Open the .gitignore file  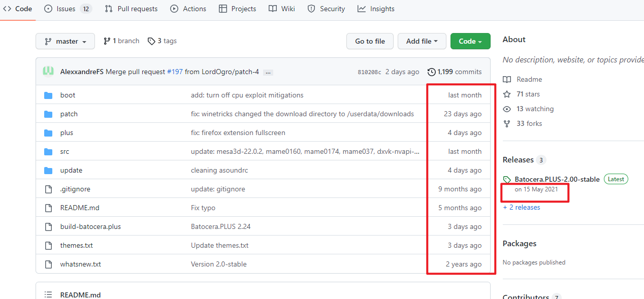75,189
